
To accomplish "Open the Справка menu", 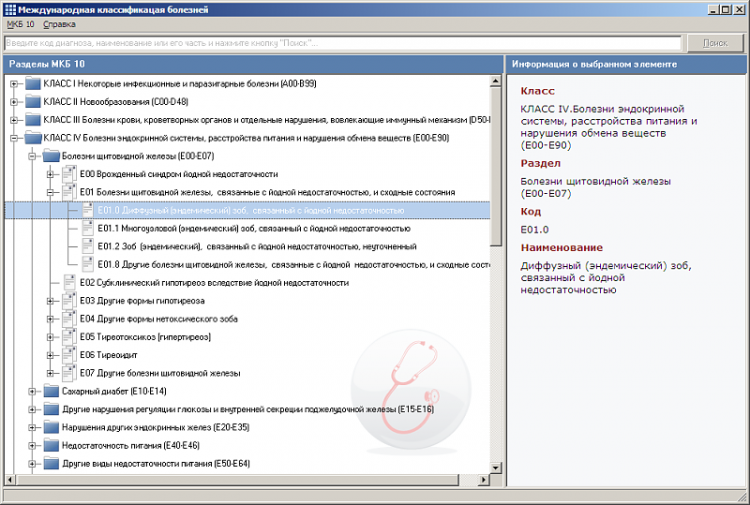I will [59, 24].
